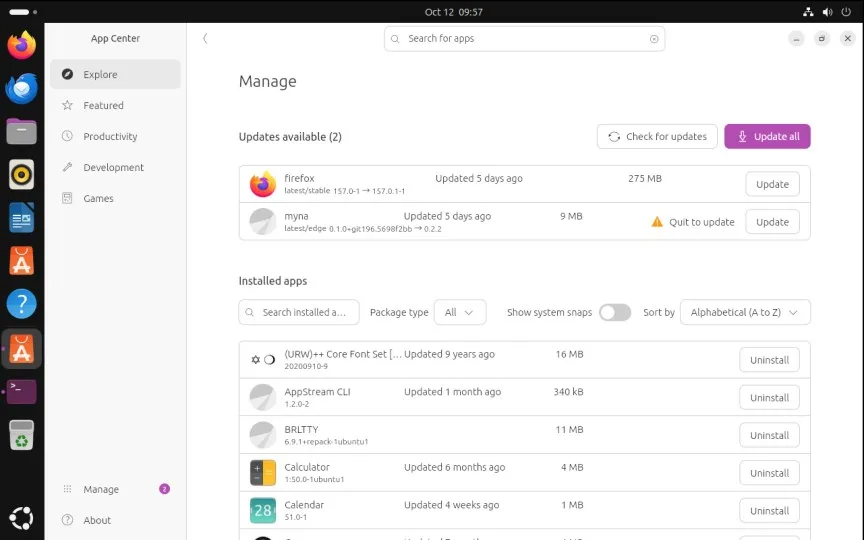Click the BRLTTY app icon
The width and height of the screenshot is (864, 540).
click(263, 435)
